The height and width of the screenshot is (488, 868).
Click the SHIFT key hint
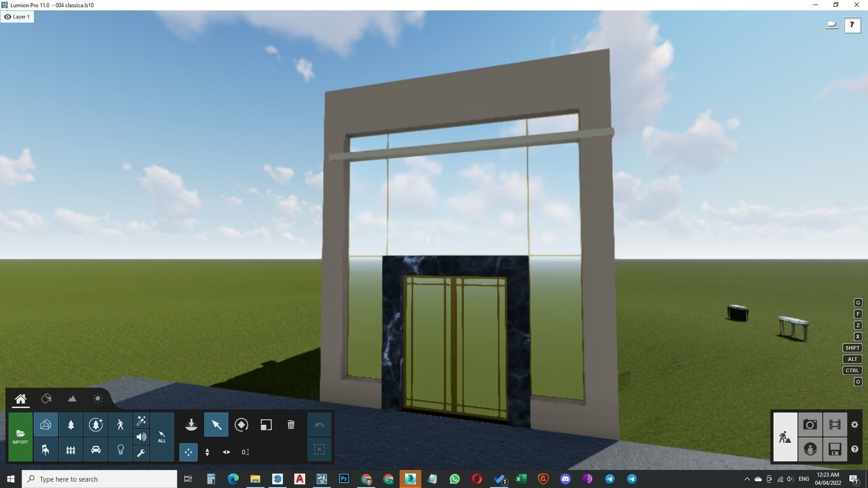pos(852,348)
